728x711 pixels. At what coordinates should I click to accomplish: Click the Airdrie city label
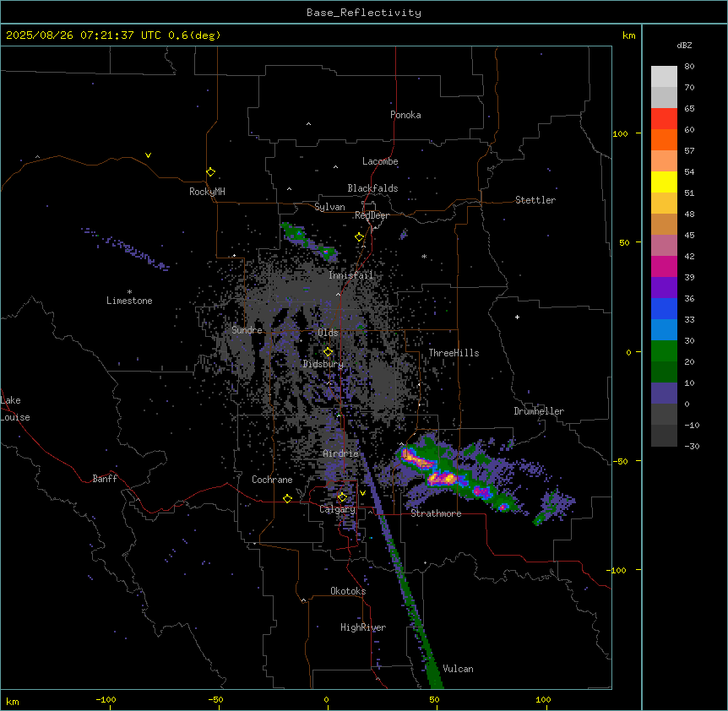341,453
